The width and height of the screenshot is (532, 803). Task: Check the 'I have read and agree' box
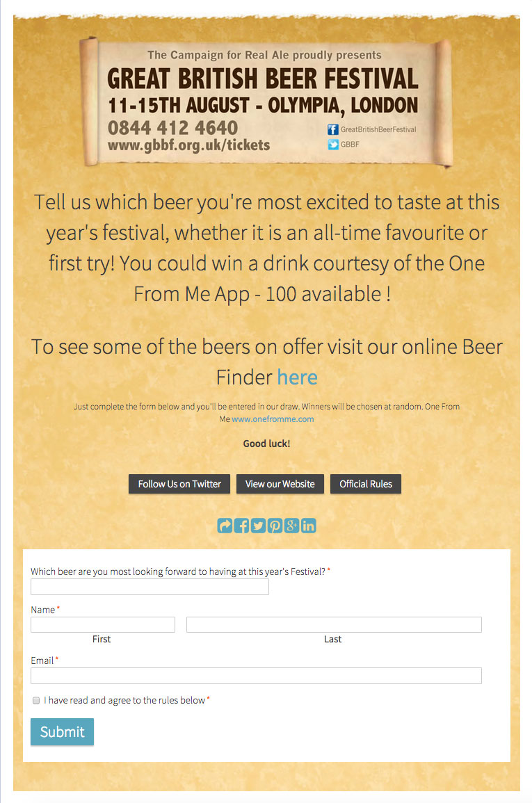click(x=35, y=700)
